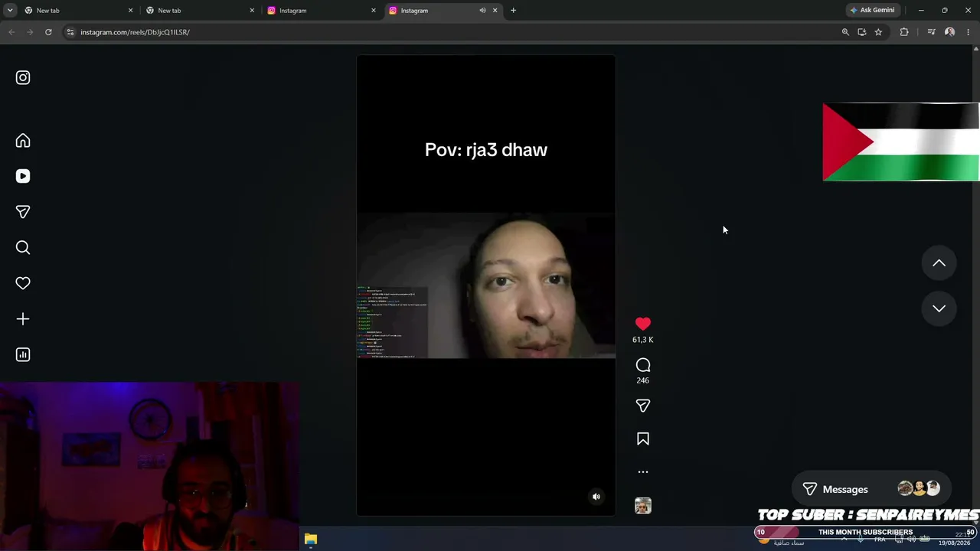Go forward with the browser forward arrow
Screen dimensions: 980x551
click(30, 32)
